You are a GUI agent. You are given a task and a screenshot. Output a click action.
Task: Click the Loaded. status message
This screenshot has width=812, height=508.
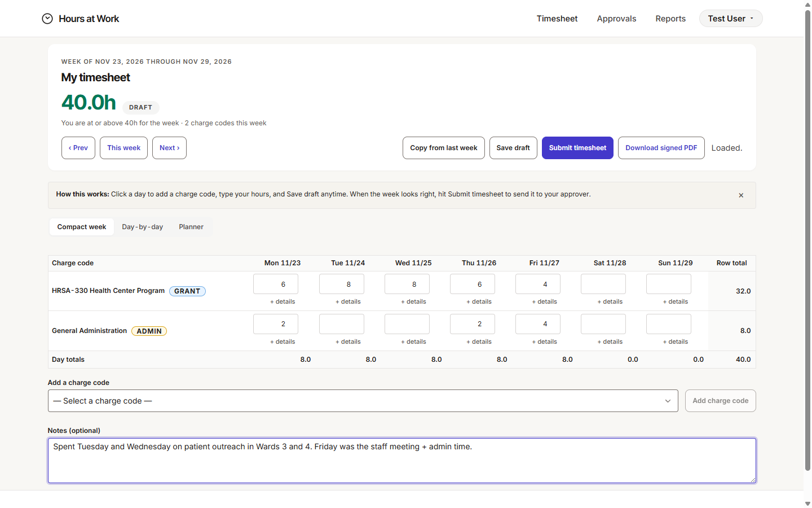point(727,148)
